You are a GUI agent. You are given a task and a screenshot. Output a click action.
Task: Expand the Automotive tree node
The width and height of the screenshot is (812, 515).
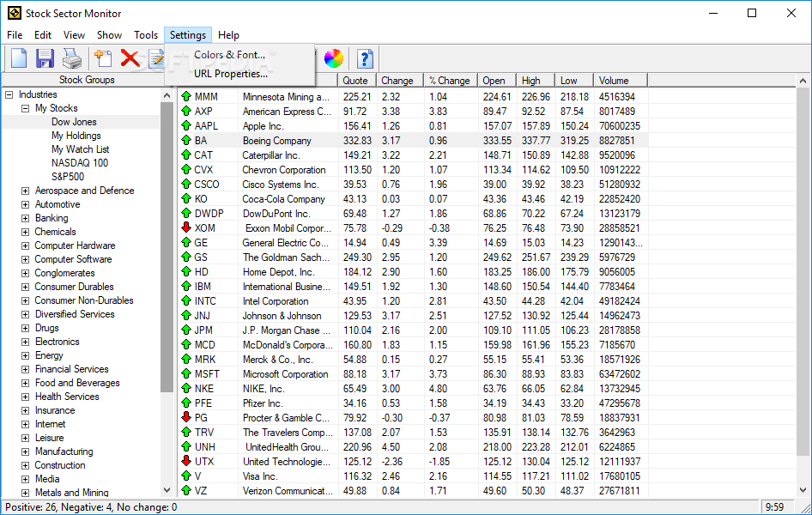[x=25, y=204]
